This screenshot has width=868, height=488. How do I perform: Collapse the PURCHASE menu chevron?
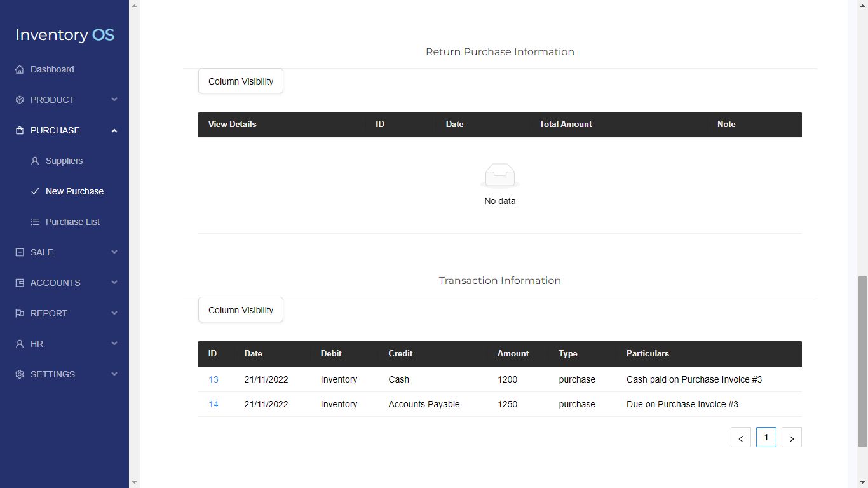point(114,130)
